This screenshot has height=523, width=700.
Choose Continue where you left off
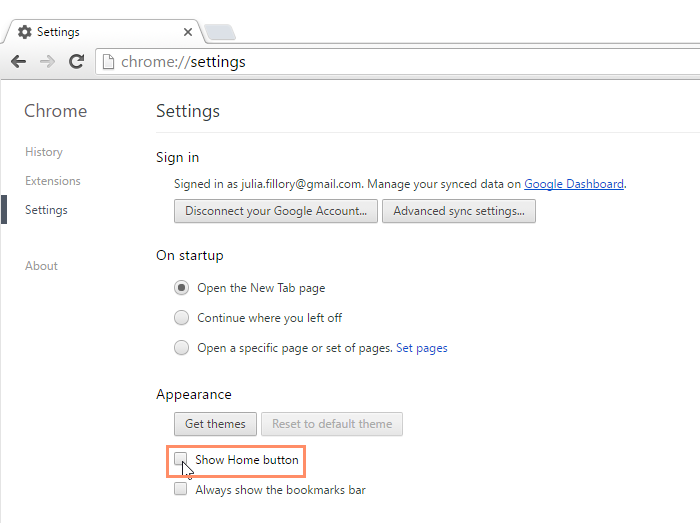[x=181, y=318]
